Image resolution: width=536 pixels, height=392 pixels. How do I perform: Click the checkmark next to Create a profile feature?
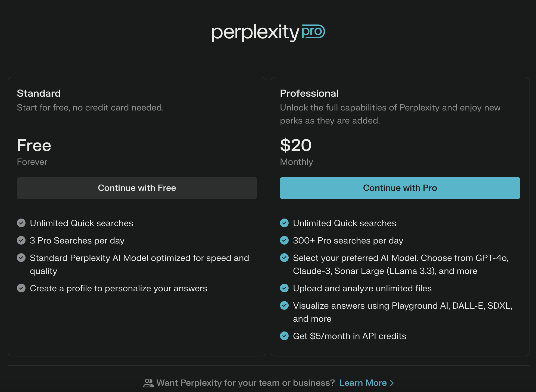point(21,288)
